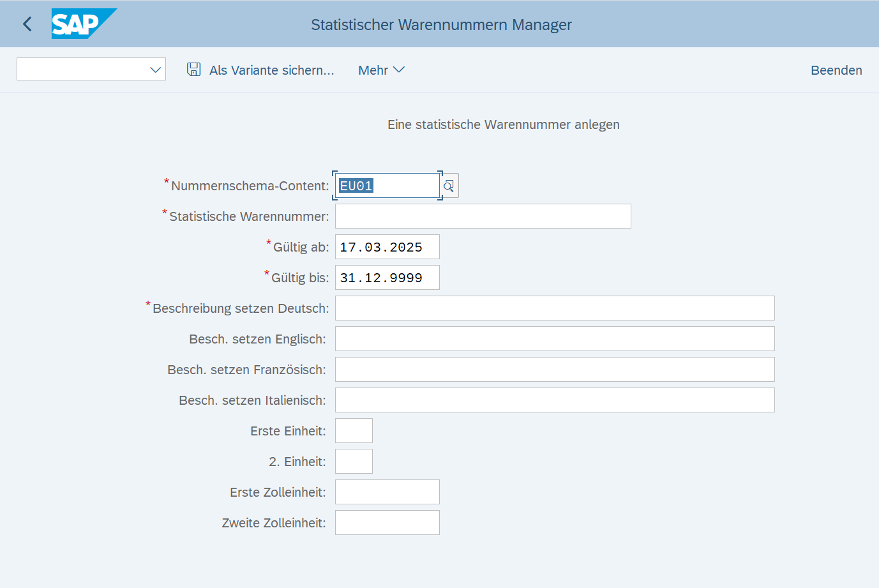Viewport: 879px width, 588px height.
Task: Click the Erste Einheit field
Action: pyautogui.click(x=354, y=431)
